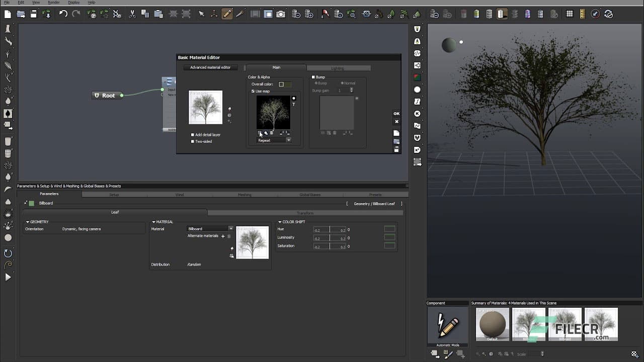Click the delete trash icon under the color map

pos(272,132)
